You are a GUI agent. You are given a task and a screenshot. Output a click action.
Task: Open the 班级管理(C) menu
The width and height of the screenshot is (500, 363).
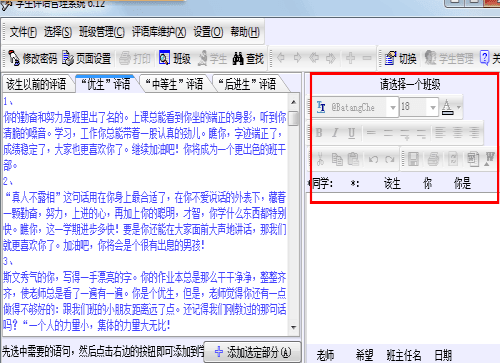[x=102, y=32]
